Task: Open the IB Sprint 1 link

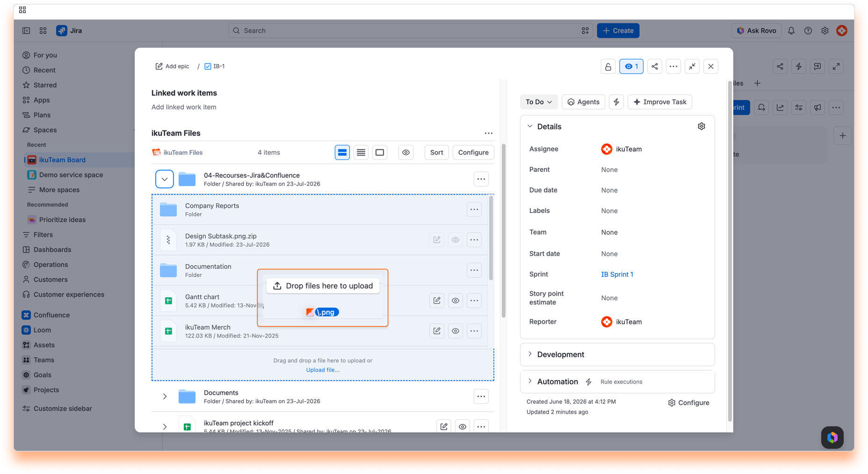Action: (617, 274)
